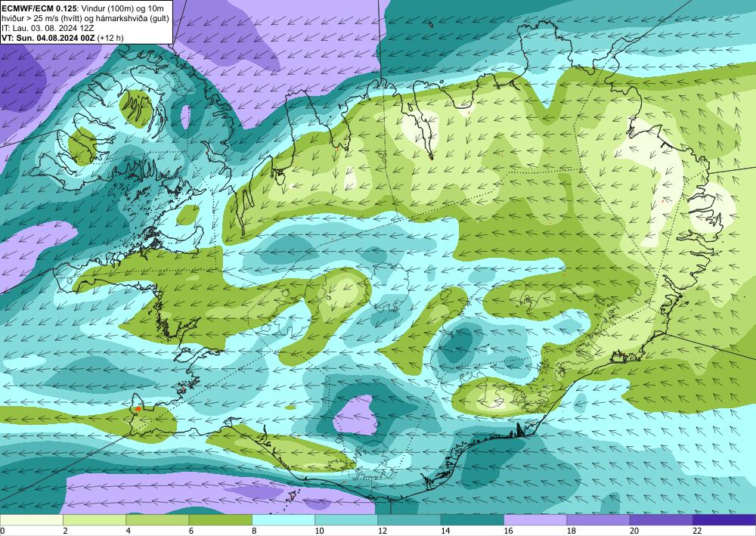Click the 14–16 m/s dark teal legend segment
This screenshot has width=756, height=536.
point(472,520)
